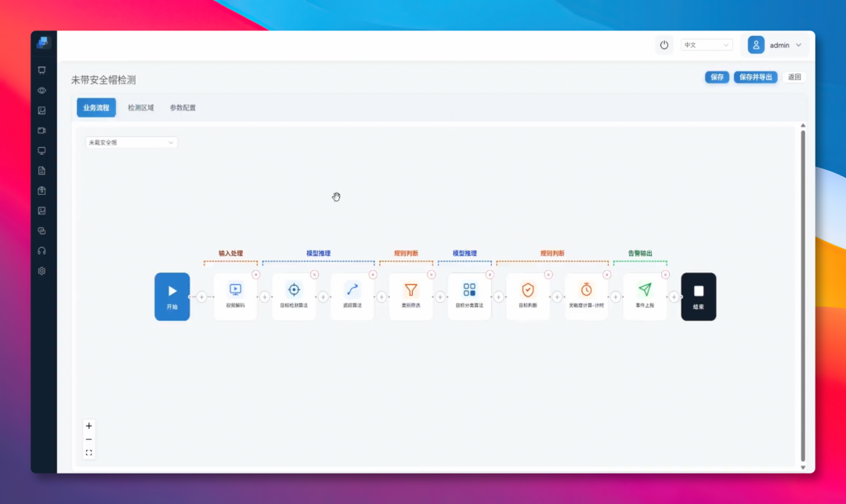
Task: Open the 中文 language dropdown
Action: click(x=707, y=45)
